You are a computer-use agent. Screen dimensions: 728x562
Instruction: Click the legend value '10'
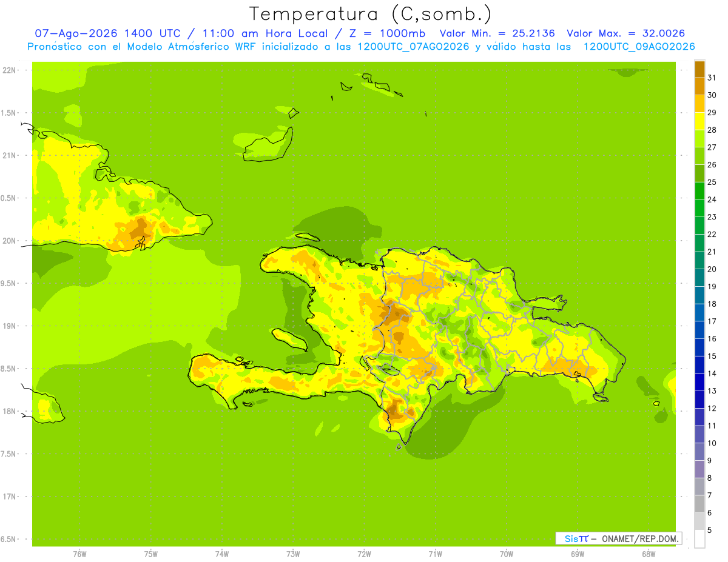(712, 443)
